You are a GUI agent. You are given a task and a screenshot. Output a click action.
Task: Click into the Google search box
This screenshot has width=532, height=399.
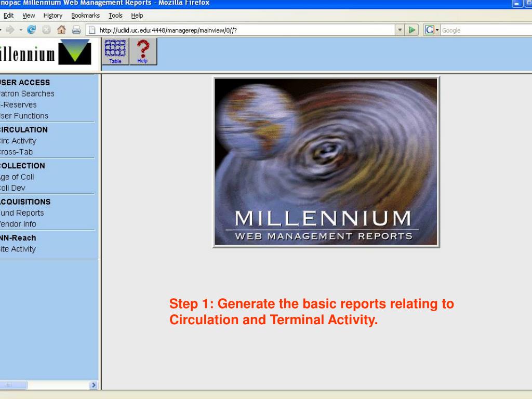tap(486, 30)
